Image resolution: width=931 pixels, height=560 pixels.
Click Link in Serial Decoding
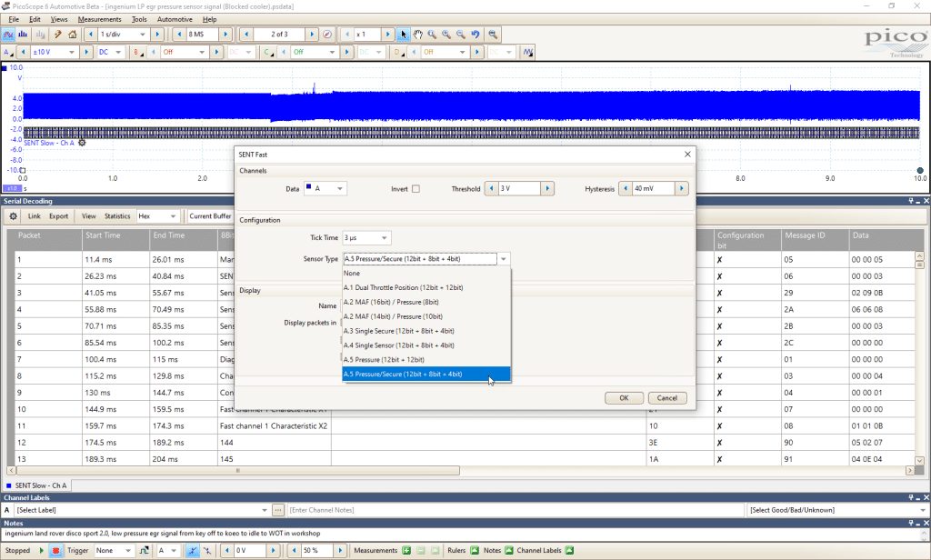pos(35,216)
